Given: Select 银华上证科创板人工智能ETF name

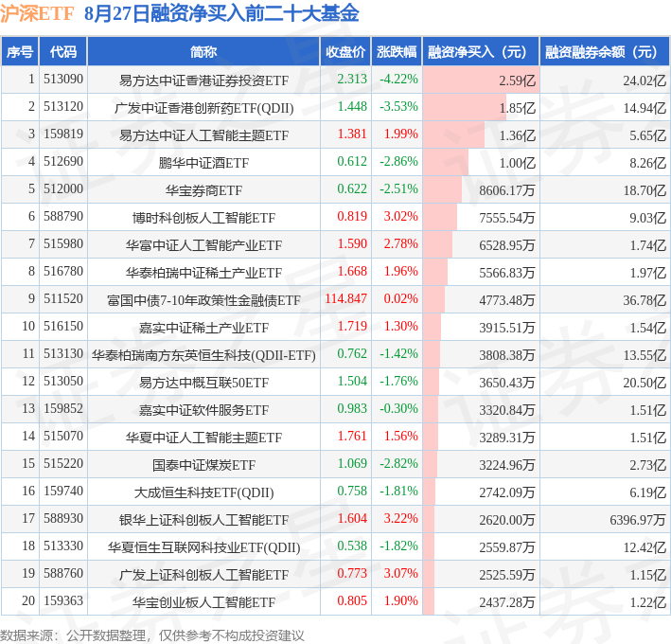Looking at the screenshot, I should pos(203,519).
